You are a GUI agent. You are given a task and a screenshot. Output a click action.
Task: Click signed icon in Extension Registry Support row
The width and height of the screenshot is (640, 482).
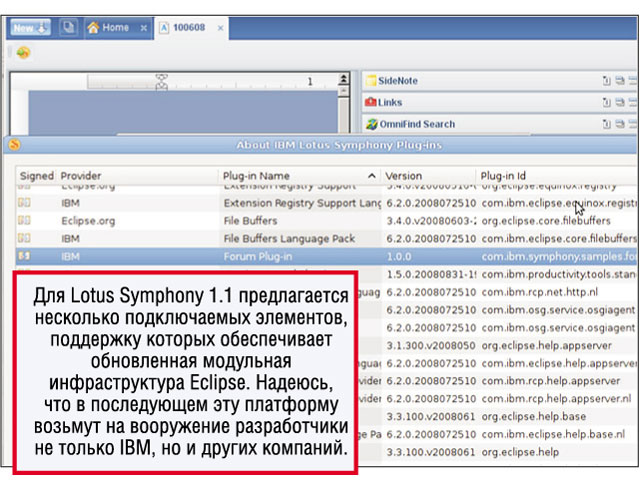click(x=24, y=203)
